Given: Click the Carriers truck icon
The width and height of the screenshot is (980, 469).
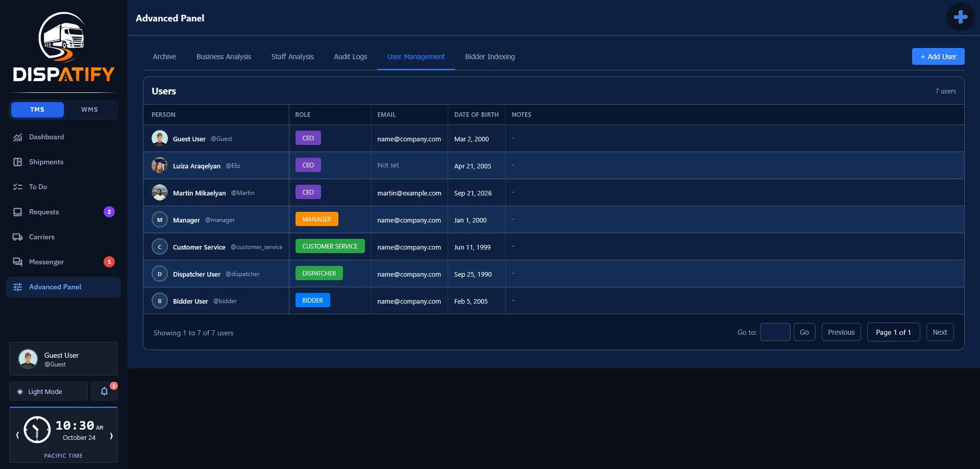Looking at the screenshot, I should point(18,237).
